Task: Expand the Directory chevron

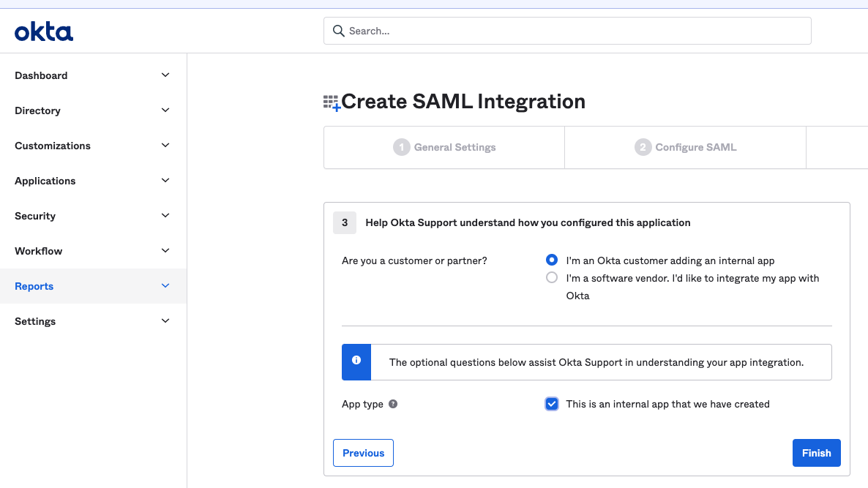Action: [x=165, y=110]
